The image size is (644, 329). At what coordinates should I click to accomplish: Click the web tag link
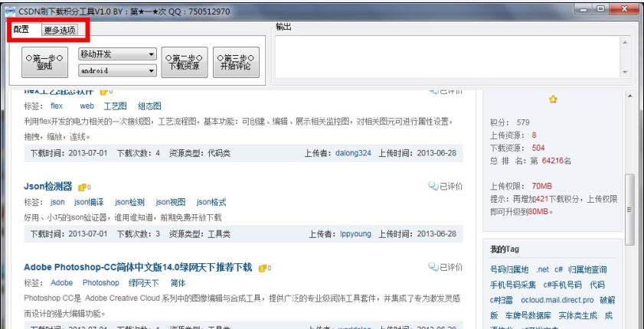[87, 106]
